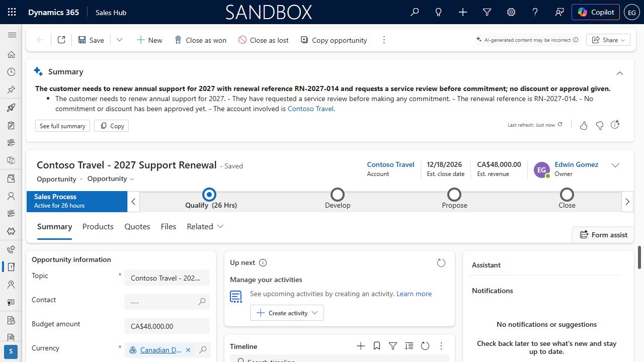Screen dimensions: 644x362
Task: Open the Dynamics 365 app launcher grid
Action: point(12,12)
